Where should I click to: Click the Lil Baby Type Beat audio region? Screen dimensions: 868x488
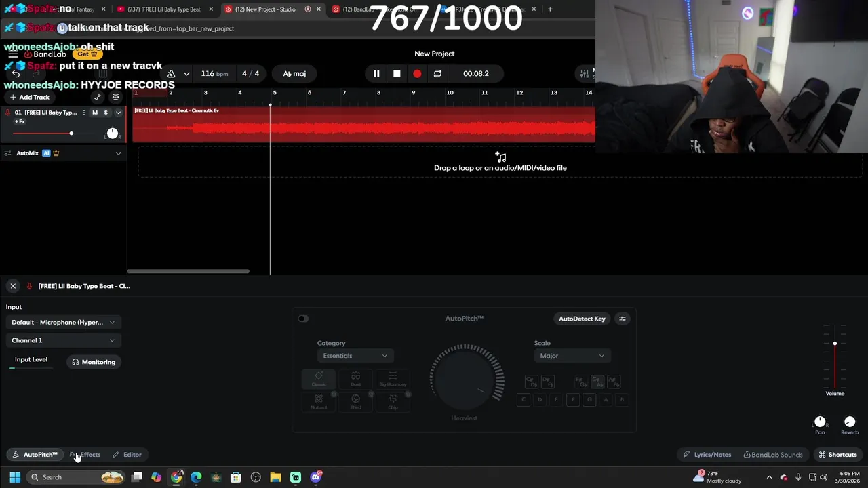click(x=364, y=124)
